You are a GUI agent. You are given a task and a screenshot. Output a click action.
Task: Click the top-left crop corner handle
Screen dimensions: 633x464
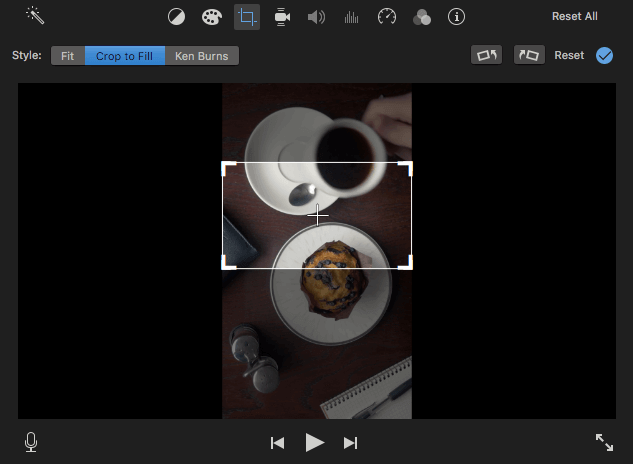pyautogui.click(x=228, y=167)
